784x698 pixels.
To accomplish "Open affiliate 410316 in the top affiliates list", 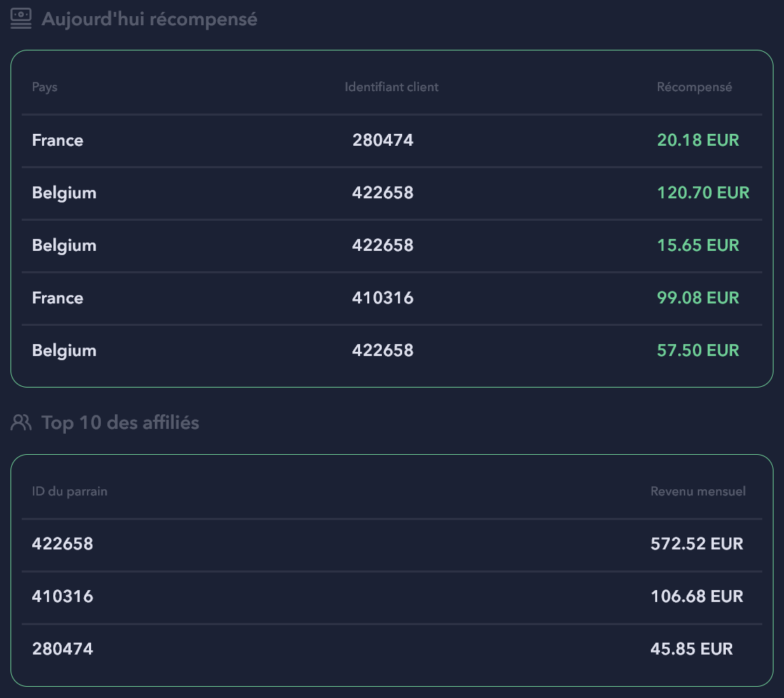I will click(62, 596).
